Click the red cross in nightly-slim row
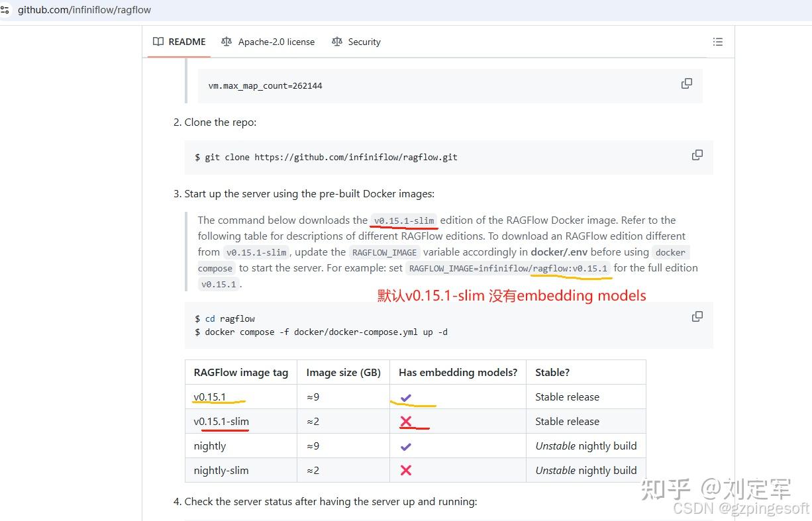 coord(406,471)
